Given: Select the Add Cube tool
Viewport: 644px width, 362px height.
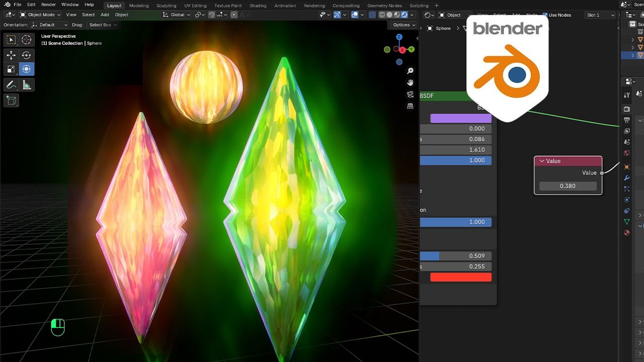Looking at the screenshot, I should tap(11, 101).
